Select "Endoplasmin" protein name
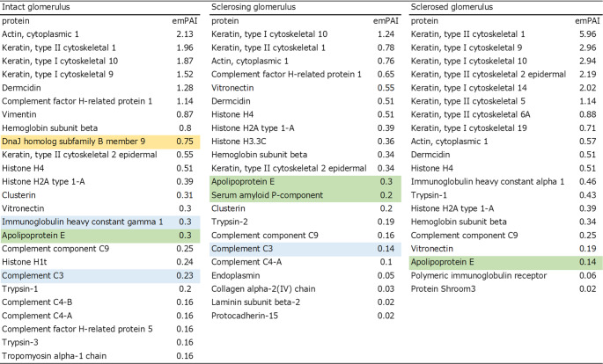Image resolution: width=603 pixels, height=364 pixels. [235, 275]
